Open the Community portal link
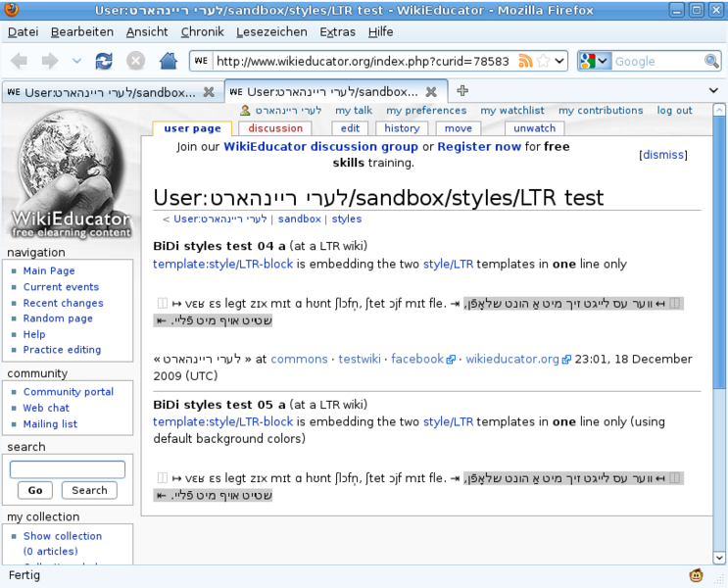The image size is (728, 588). [69, 392]
